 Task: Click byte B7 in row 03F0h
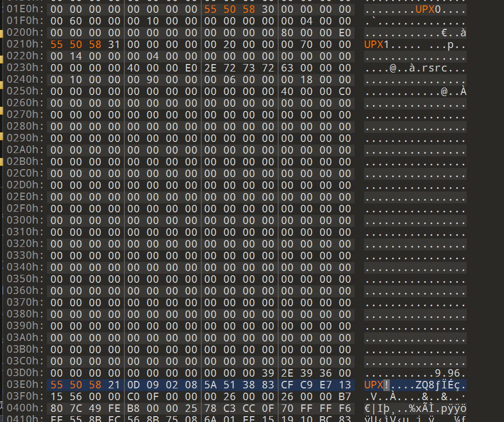coord(344,396)
